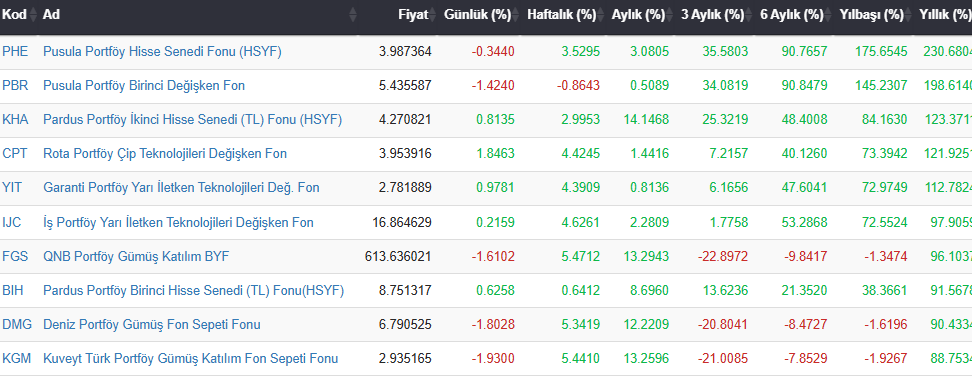972x376 pixels.
Task: Select price value 8.751317
Action: 405,290
